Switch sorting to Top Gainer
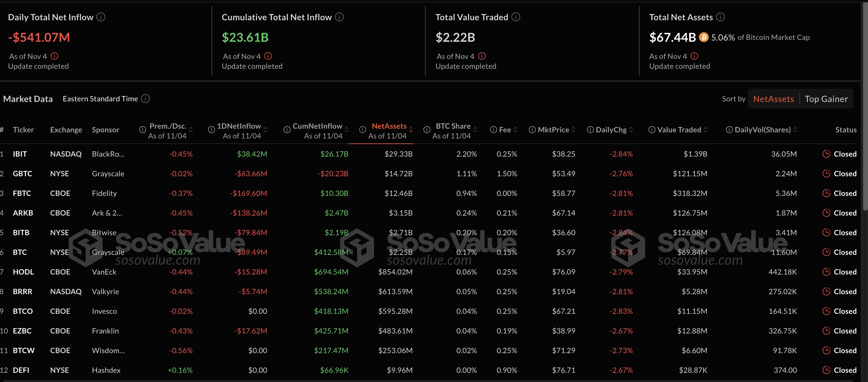868x382 pixels. tap(826, 99)
